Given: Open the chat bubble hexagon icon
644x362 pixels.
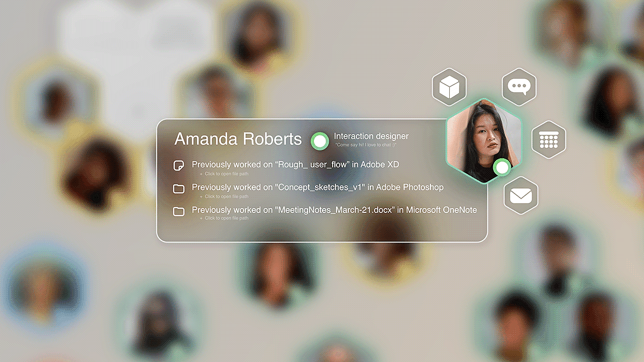Looking at the screenshot, I should [x=519, y=87].
